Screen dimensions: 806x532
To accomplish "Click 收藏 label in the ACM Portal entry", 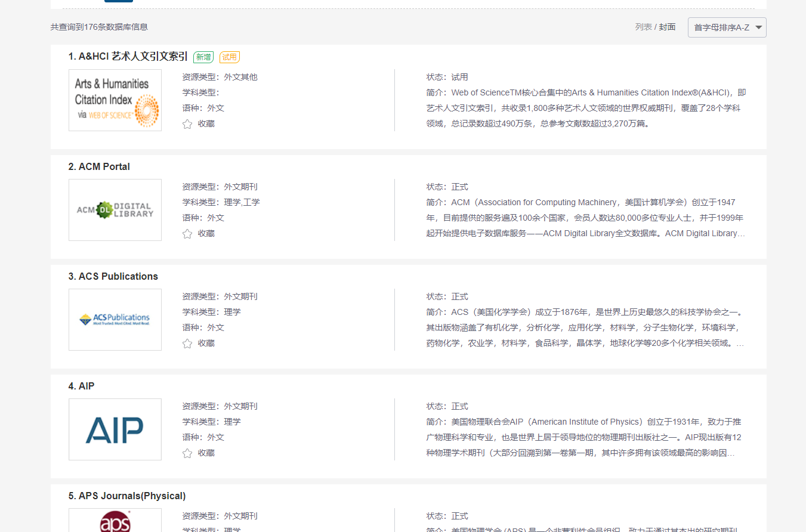I will [x=206, y=234].
